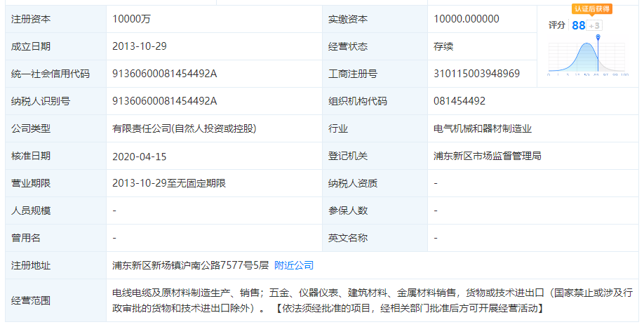Click the registered address text
This screenshot has width=644, height=327.
click(x=190, y=265)
